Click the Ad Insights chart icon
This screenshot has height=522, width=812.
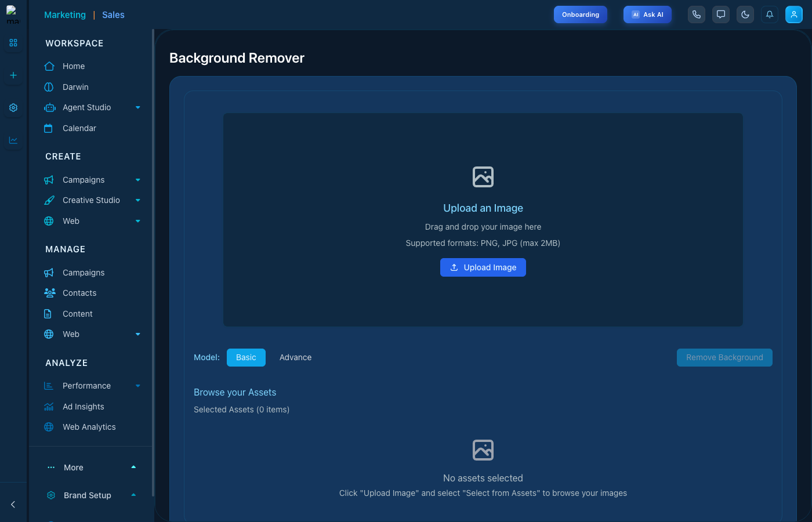tap(49, 407)
